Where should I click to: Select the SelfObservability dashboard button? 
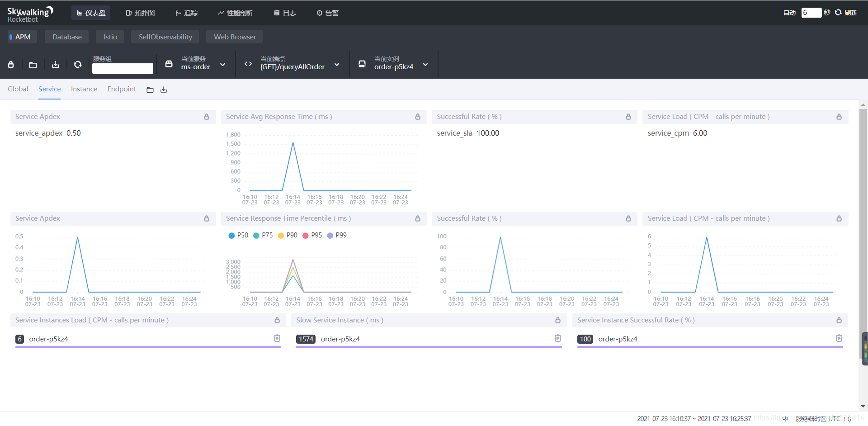(x=165, y=37)
